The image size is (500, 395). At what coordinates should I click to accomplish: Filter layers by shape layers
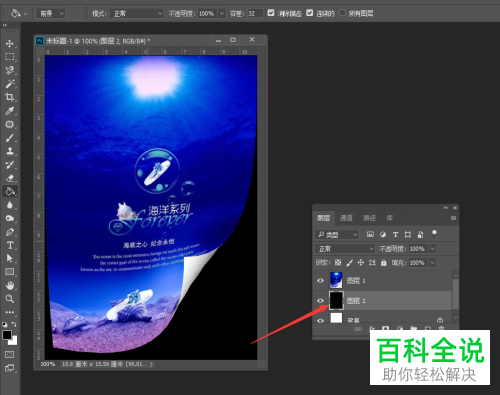pyautogui.click(x=408, y=234)
